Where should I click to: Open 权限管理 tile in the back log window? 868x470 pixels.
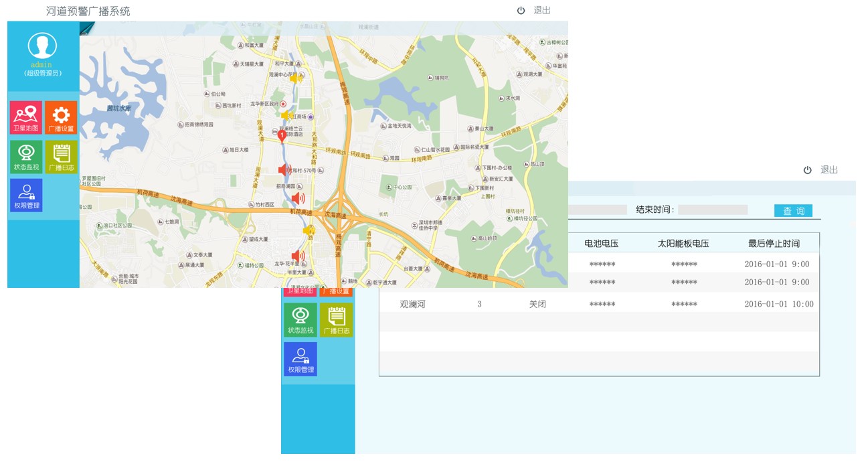pos(300,359)
